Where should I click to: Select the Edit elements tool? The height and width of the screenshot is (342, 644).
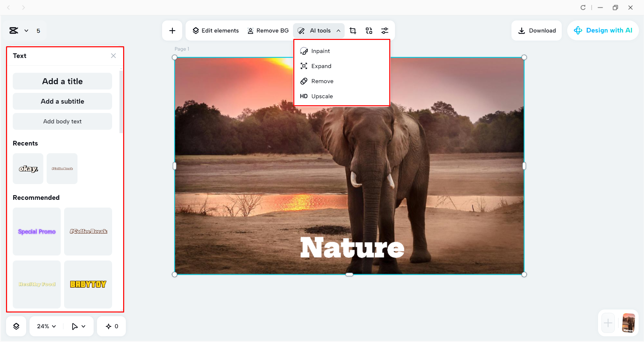[215, 31]
